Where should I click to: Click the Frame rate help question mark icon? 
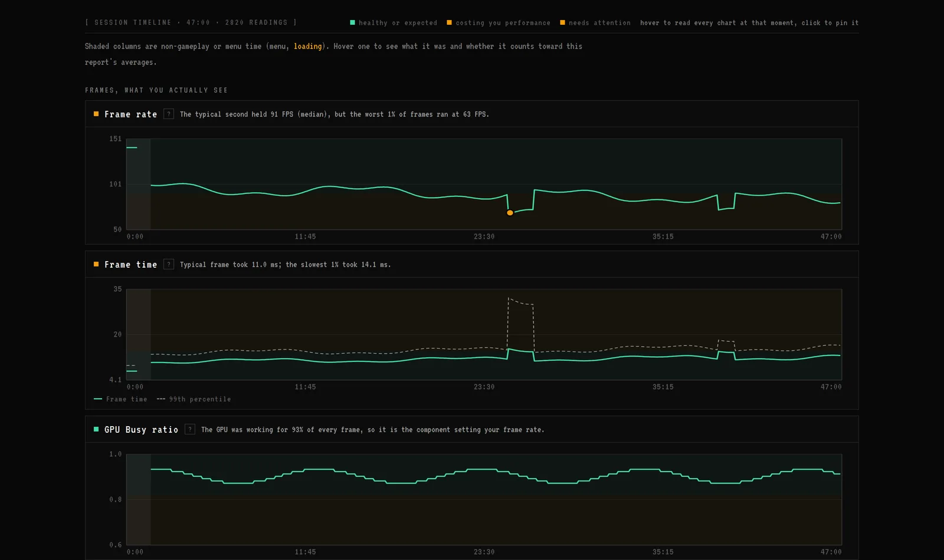[169, 114]
